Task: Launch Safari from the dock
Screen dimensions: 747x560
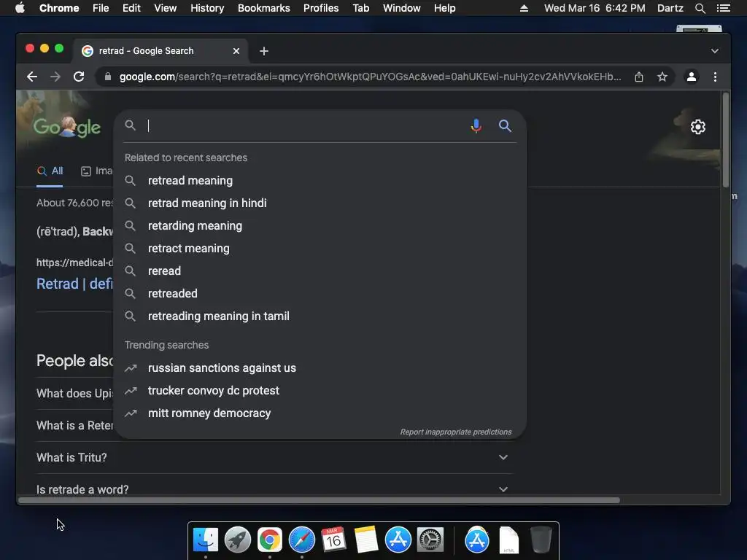Action: tap(302, 540)
